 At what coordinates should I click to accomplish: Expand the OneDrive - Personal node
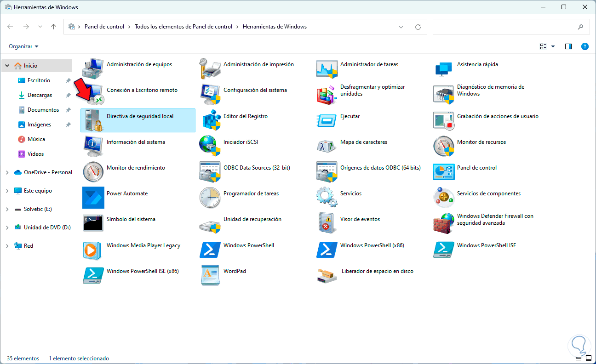tap(7, 172)
